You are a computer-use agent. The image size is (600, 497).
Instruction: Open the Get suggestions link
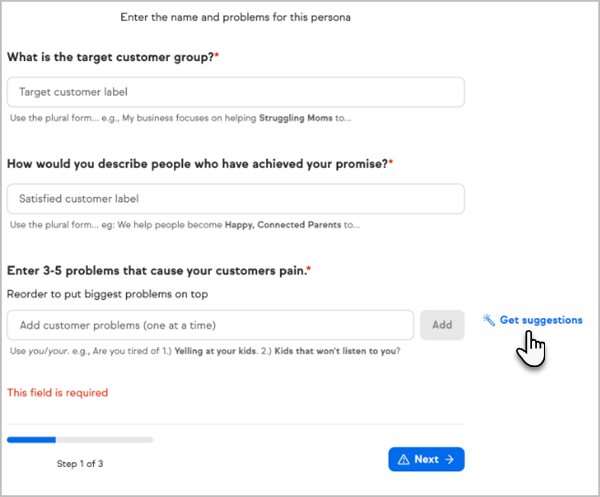pyautogui.click(x=540, y=320)
